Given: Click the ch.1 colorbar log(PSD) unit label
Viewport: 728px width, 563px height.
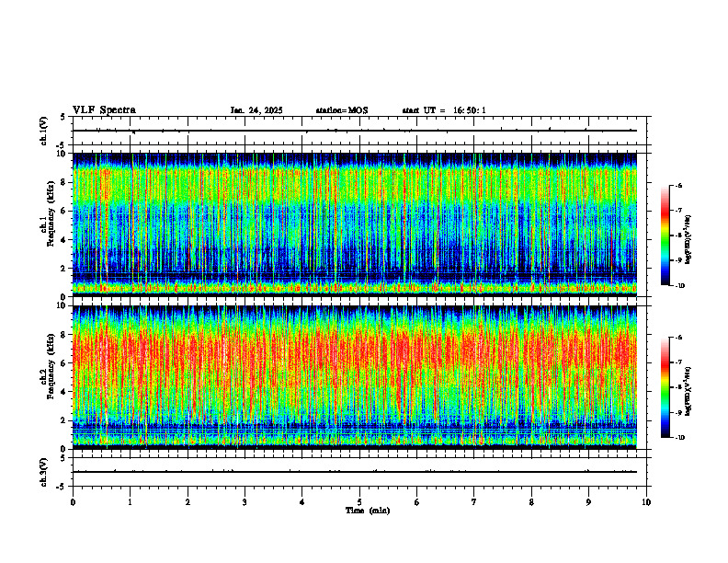Looking at the screenshot, I should click(x=688, y=240).
